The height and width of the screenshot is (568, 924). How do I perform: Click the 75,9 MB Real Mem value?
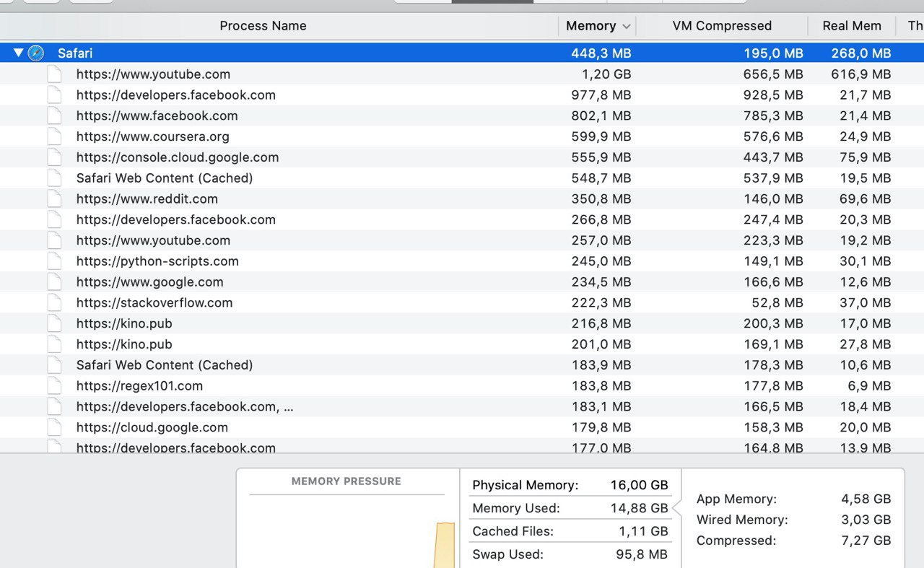tap(865, 157)
